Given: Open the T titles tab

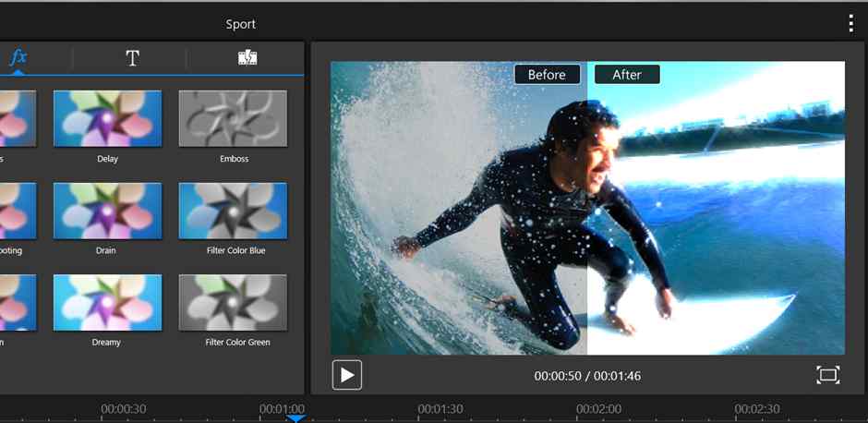Looking at the screenshot, I should point(132,58).
